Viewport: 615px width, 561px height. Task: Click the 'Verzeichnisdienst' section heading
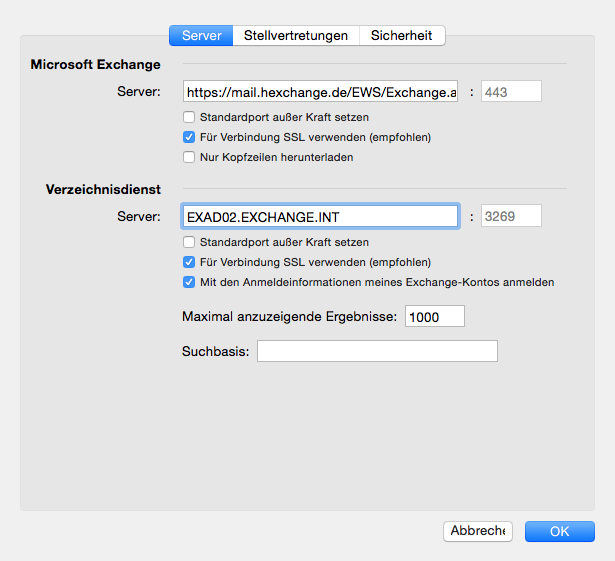pos(103,189)
